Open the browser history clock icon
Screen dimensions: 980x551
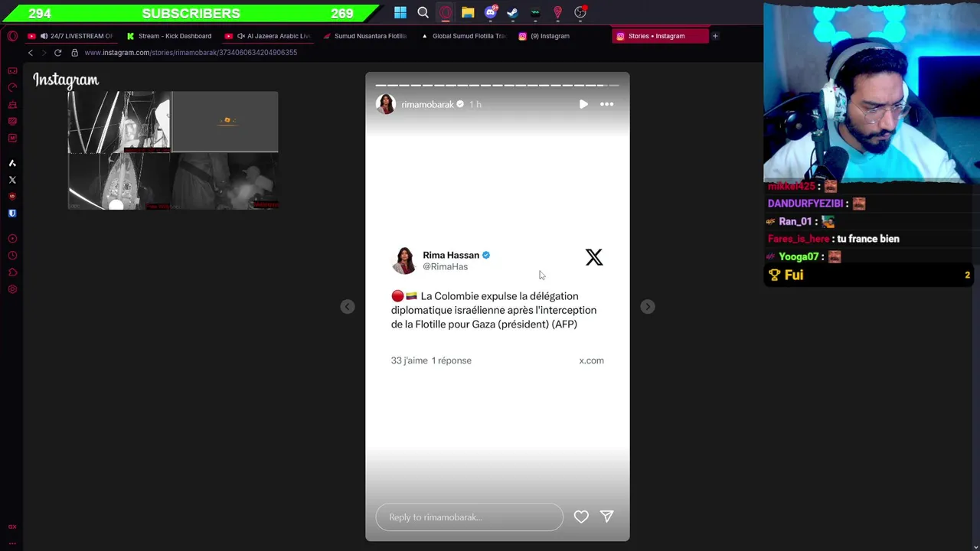pos(12,256)
